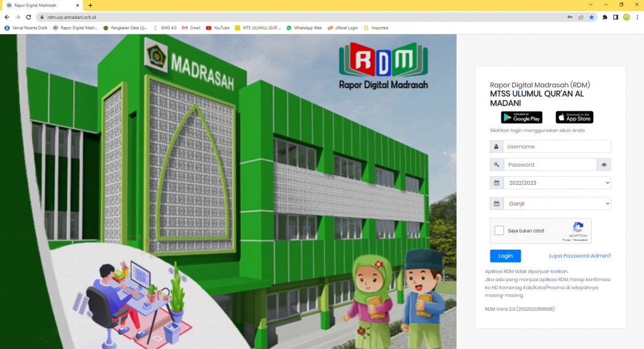Viewport: 644px width, 349px height.
Task: Check the "Saya bukan robot" reCAPTCHA box
Action: tap(499, 231)
